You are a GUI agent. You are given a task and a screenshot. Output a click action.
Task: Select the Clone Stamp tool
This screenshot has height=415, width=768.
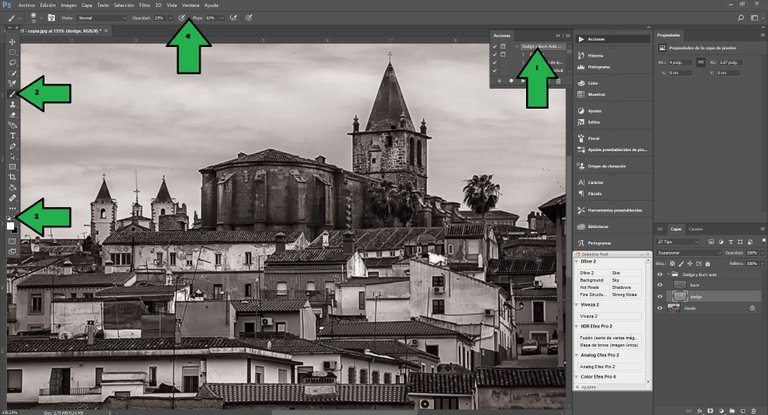[13, 104]
